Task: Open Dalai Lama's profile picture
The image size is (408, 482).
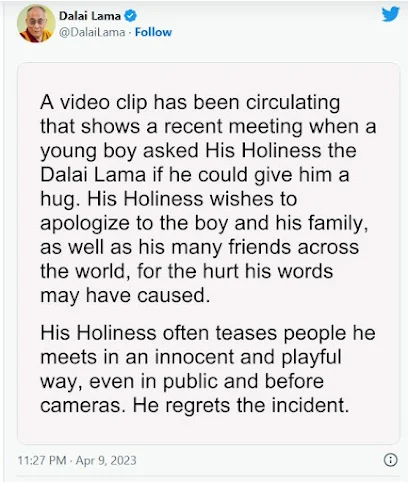Action: tap(36, 24)
